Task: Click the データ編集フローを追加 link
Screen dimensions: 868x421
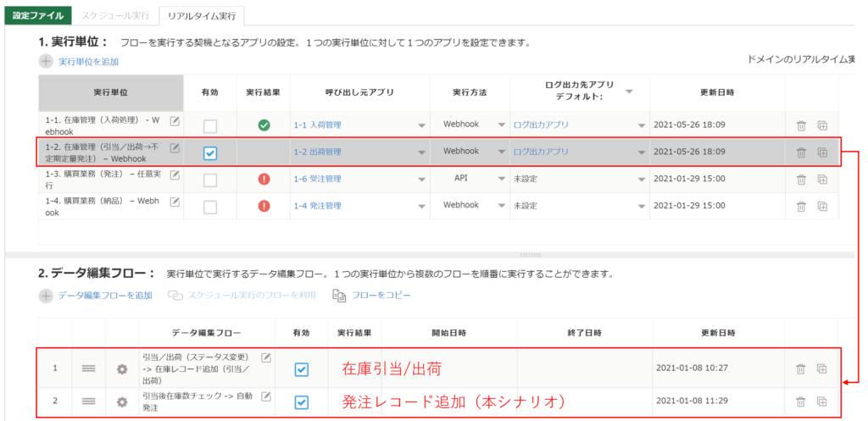Action: tap(105, 296)
